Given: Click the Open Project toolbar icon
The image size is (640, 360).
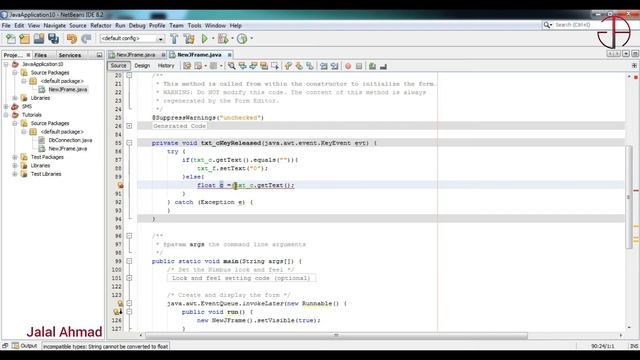Looking at the screenshot, I should (39, 39).
